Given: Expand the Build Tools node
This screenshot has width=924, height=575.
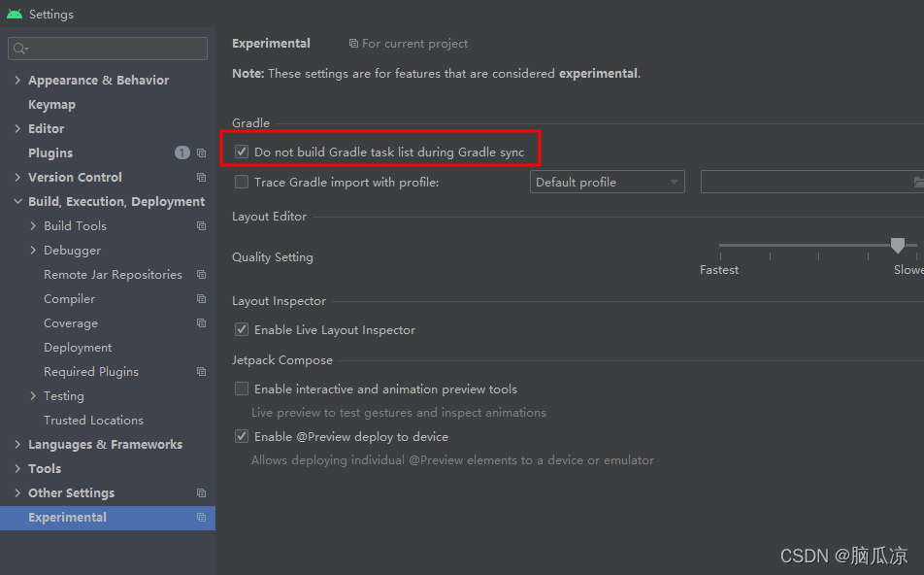Looking at the screenshot, I should tap(33, 226).
